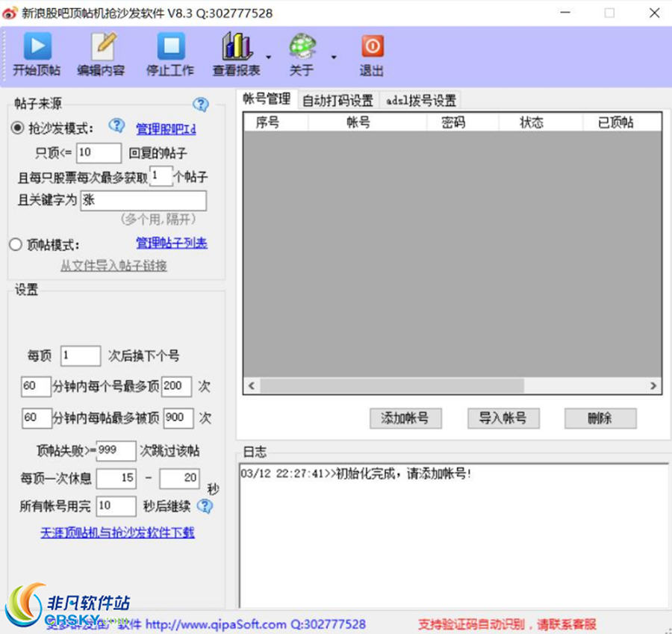Click the qipaSoft.com URL in status bar
The width and height of the screenshot is (672, 634).
click(x=216, y=624)
